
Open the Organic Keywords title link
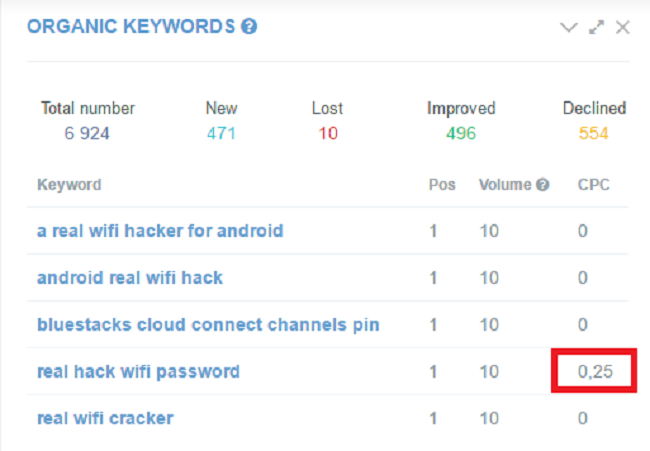(x=131, y=27)
